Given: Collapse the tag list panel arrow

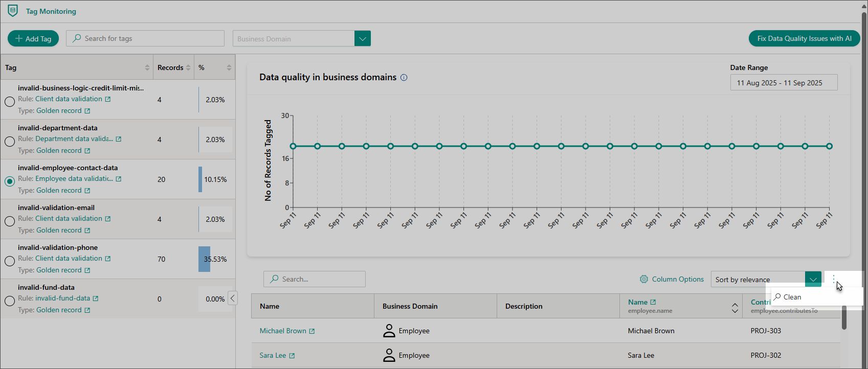Looking at the screenshot, I should tap(233, 298).
